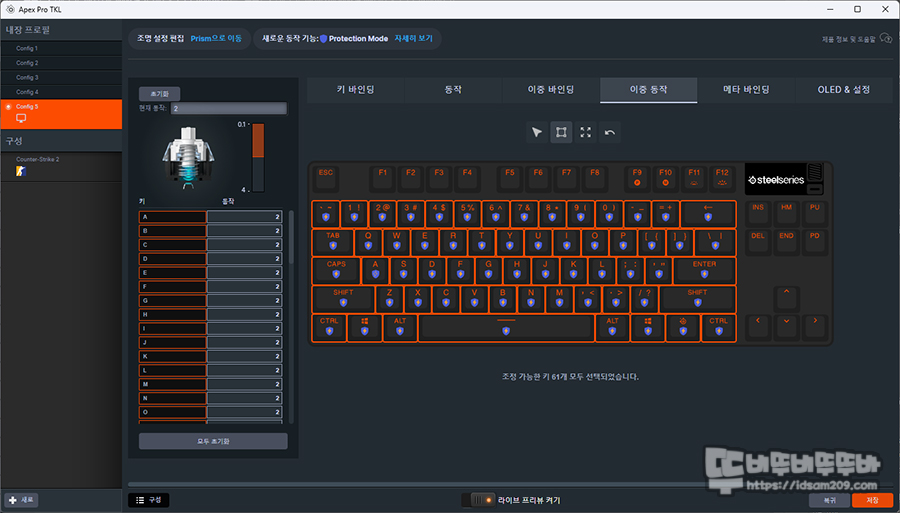Switch to the 동작 tab
Viewport: 900px width, 513px height.
(x=453, y=90)
